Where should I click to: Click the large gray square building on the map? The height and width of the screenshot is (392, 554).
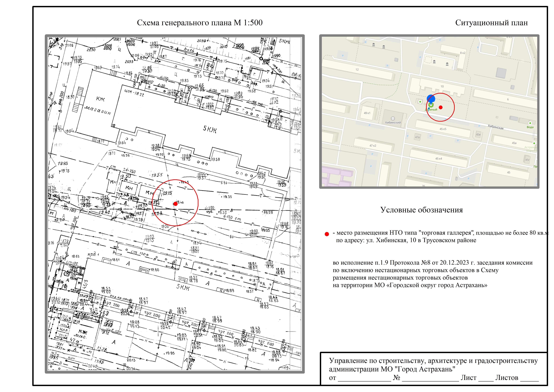(501, 73)
